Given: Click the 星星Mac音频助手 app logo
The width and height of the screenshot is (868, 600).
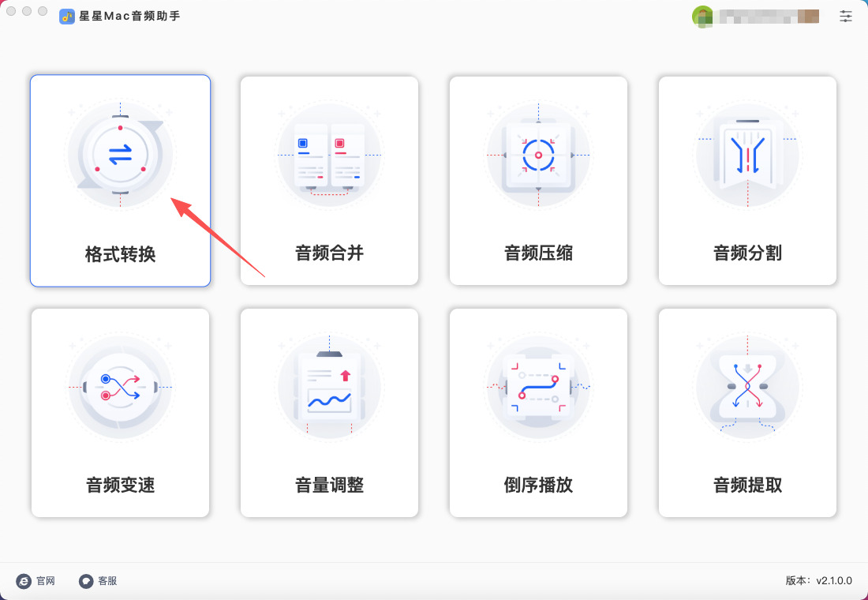Looking at the screenshot, I should tap(67, 16).
